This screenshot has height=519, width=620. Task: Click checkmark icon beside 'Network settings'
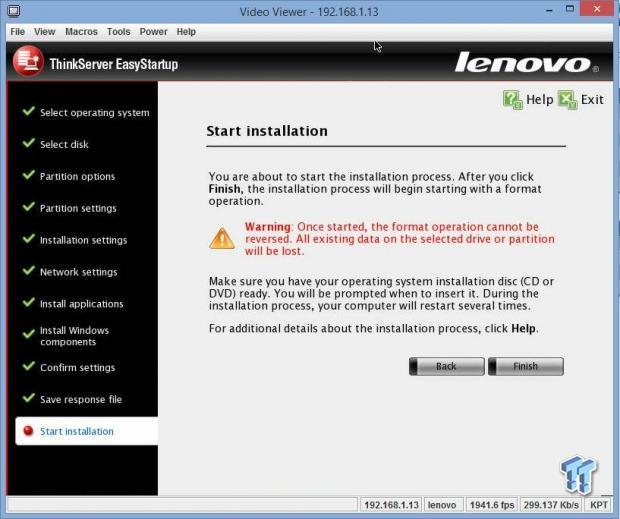coord(28,270)
